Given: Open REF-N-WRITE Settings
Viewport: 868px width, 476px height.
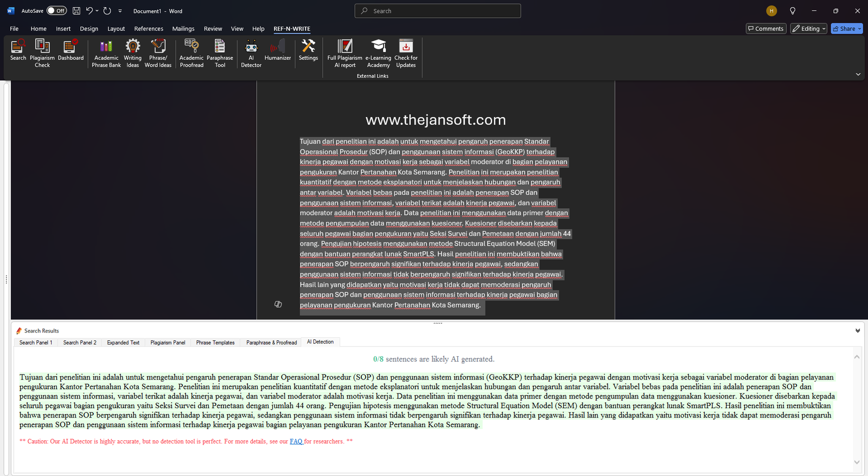Looking at the screenshot, I should pos(308,50).
